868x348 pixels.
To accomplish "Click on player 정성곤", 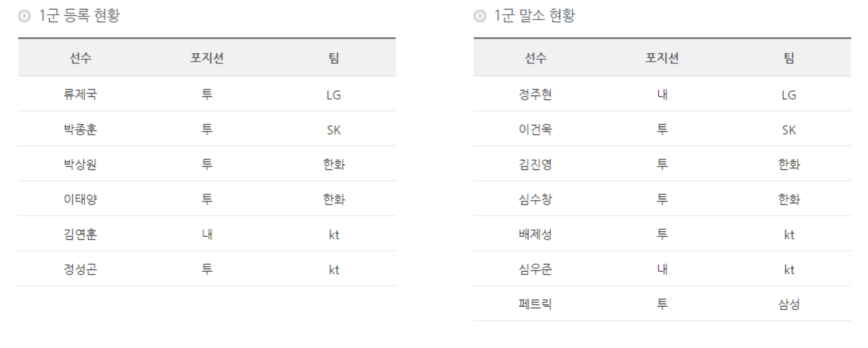I will tap(80, 269).
